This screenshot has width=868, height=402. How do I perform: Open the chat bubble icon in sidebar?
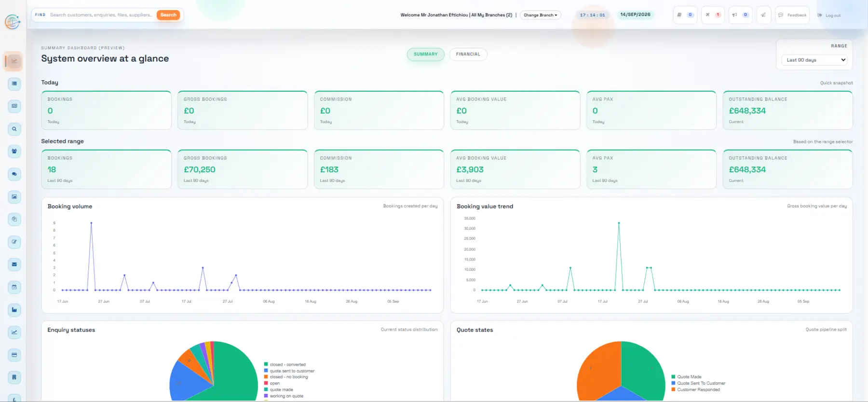coord(14,174)
